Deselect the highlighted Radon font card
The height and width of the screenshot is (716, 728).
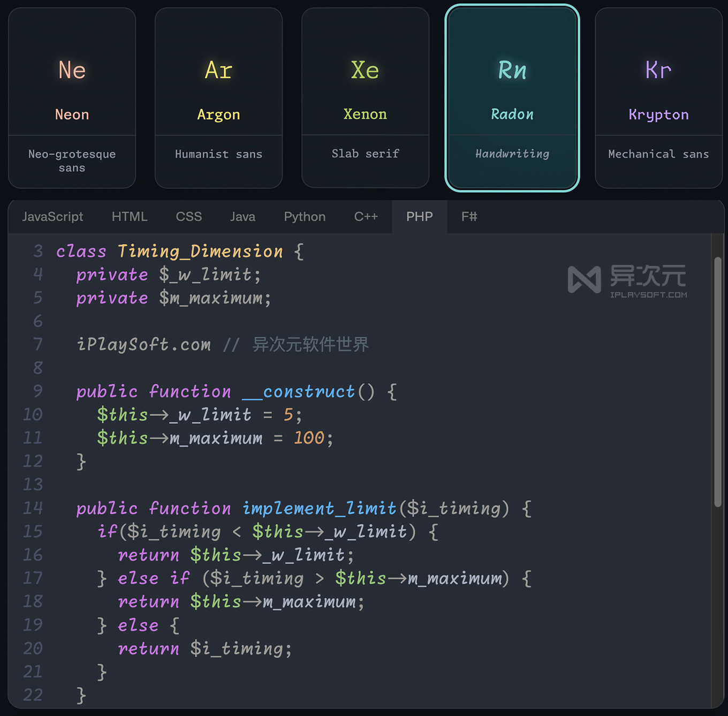512,96
